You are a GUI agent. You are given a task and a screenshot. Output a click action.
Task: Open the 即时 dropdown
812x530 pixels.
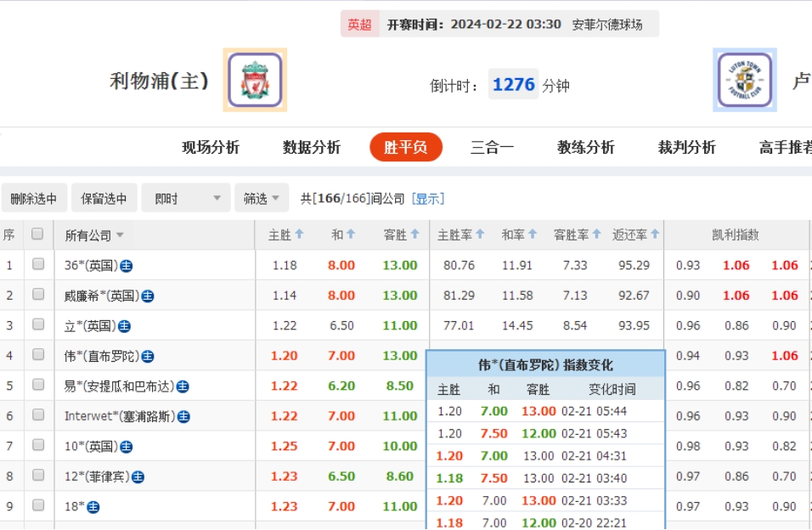coord(186,199)
